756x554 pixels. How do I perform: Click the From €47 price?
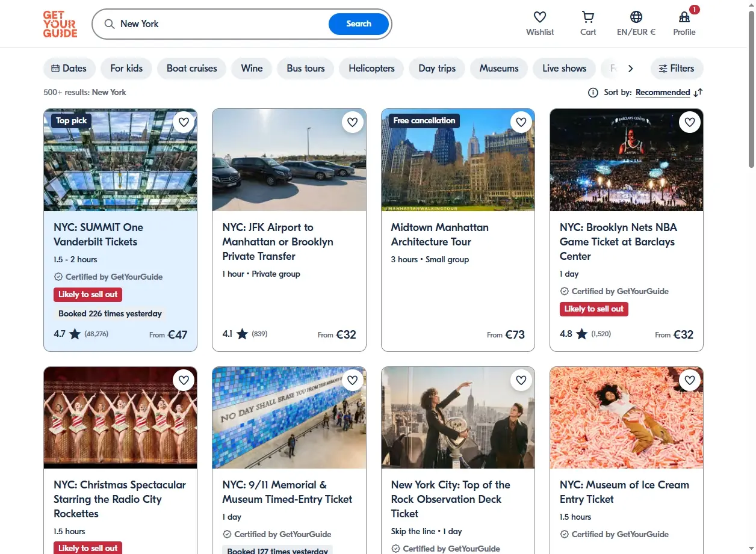point(169,334)
